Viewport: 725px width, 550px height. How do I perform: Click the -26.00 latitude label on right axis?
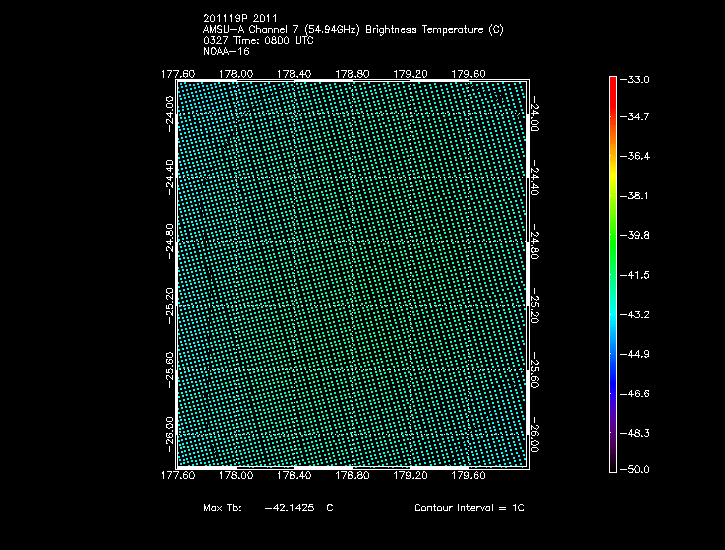pyautogui.click(x=536, y=433)
